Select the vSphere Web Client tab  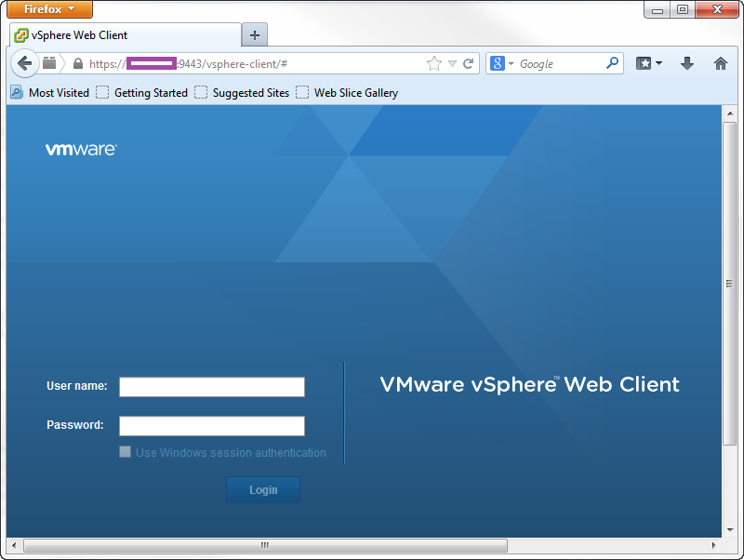click(126, 35)
